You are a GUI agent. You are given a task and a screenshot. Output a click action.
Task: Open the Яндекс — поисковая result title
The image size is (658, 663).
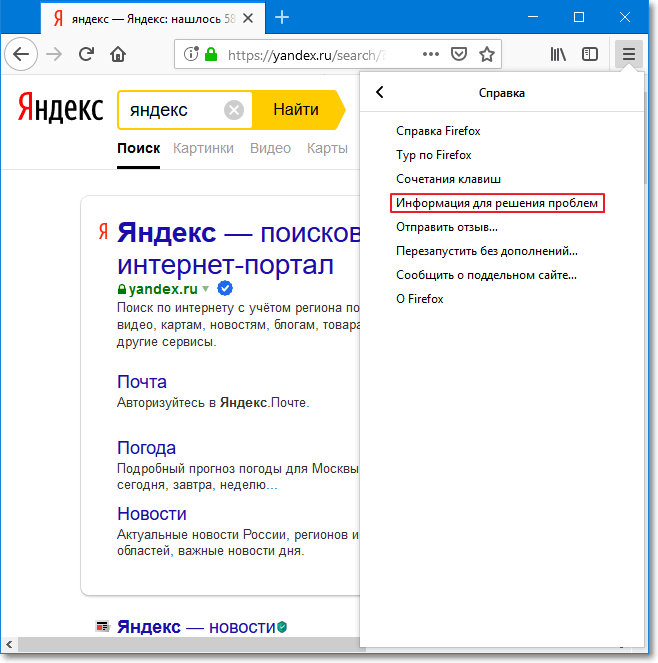point(238,249)
